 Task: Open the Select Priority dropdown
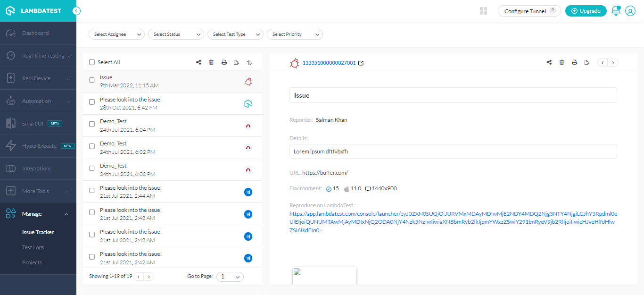295,34
